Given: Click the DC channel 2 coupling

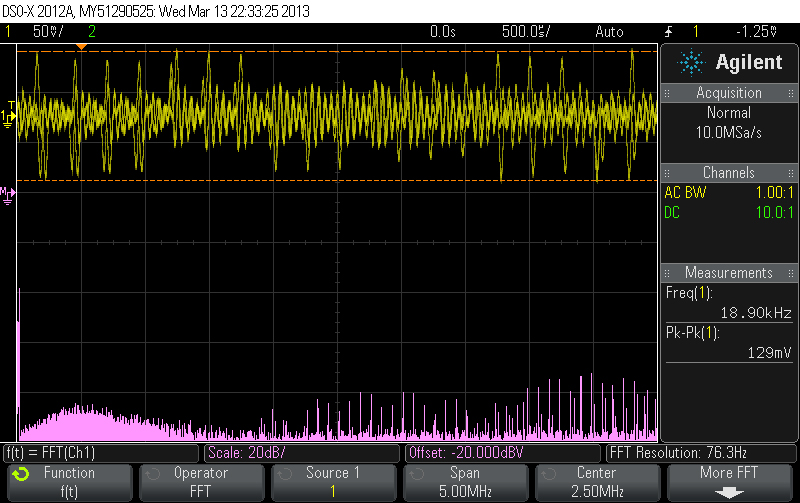Looking at the screenshot, I should (x=672, y=212).
